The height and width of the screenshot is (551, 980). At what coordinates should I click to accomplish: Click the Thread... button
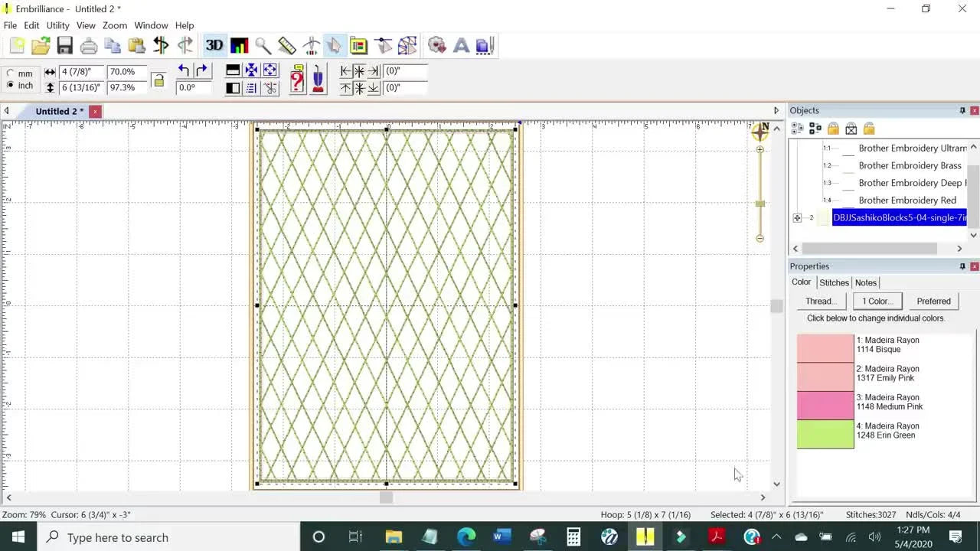[x=820, y=302]
